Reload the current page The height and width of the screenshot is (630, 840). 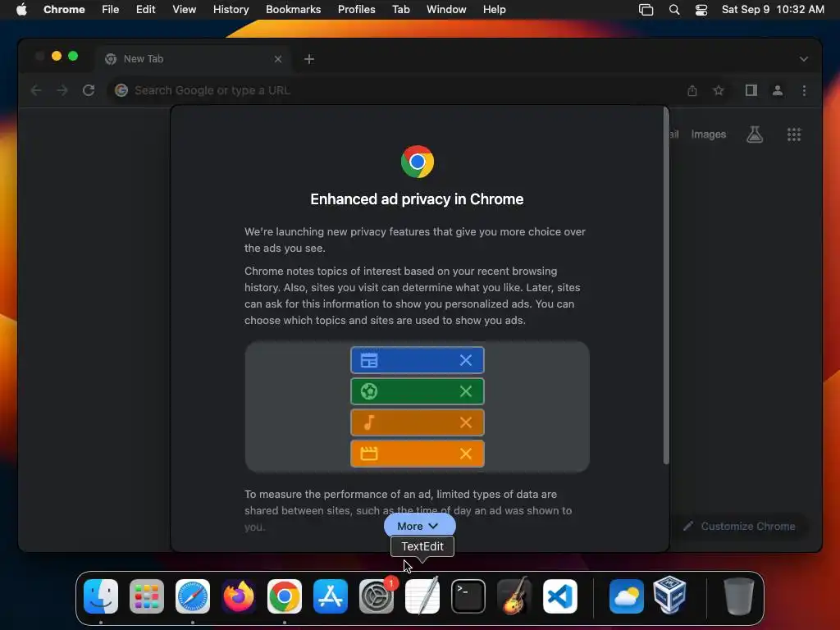pyautogui.click(x=89, y=90)
